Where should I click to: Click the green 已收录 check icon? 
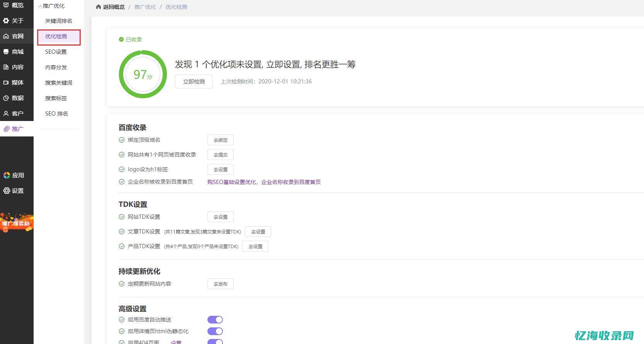pos(121,39)
